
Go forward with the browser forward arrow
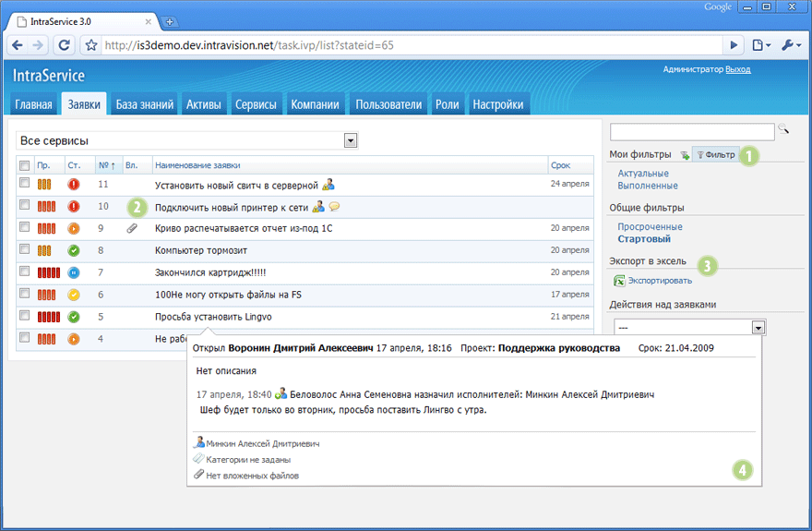point(38,45)
